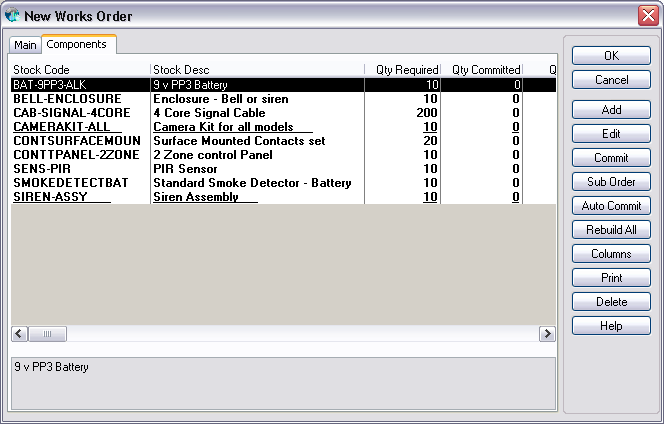Click the Qty Required column header
664x424 pixels.
point(403,69)
